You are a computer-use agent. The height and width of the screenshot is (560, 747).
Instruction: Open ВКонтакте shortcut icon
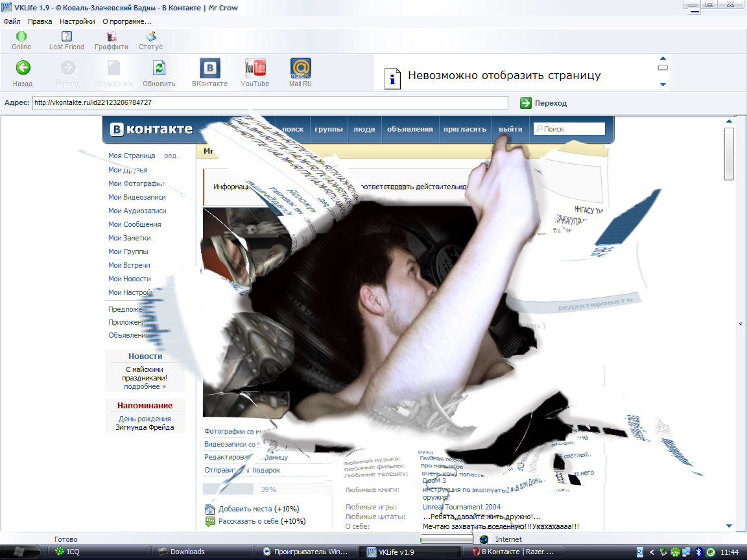[x=209, y=68]
